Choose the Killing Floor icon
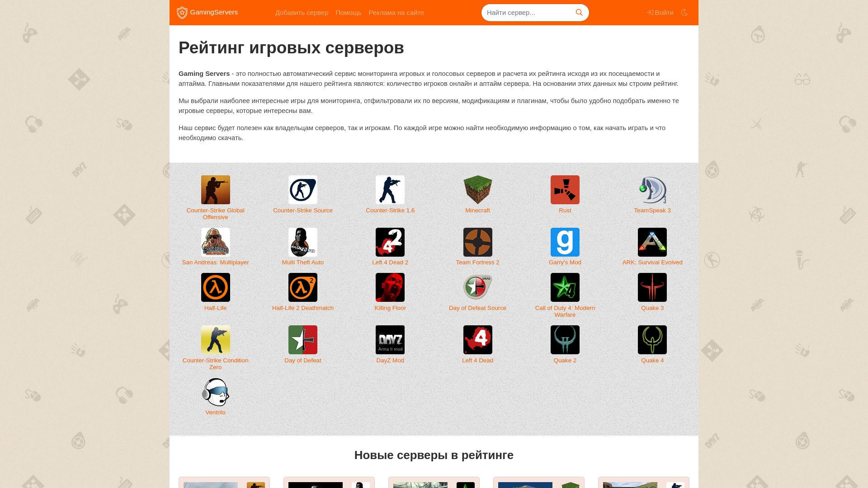 click(x=390, y=287)
